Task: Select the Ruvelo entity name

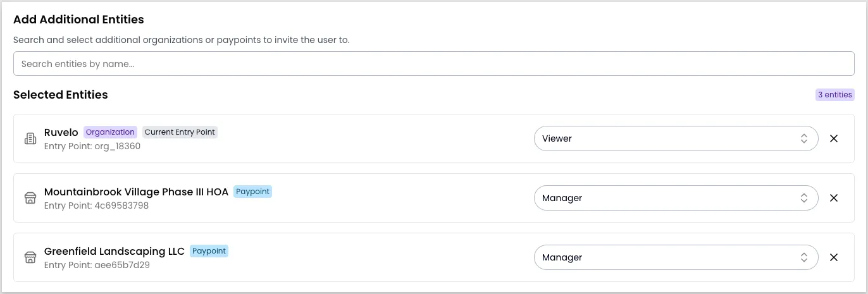Action: [61, 132]
